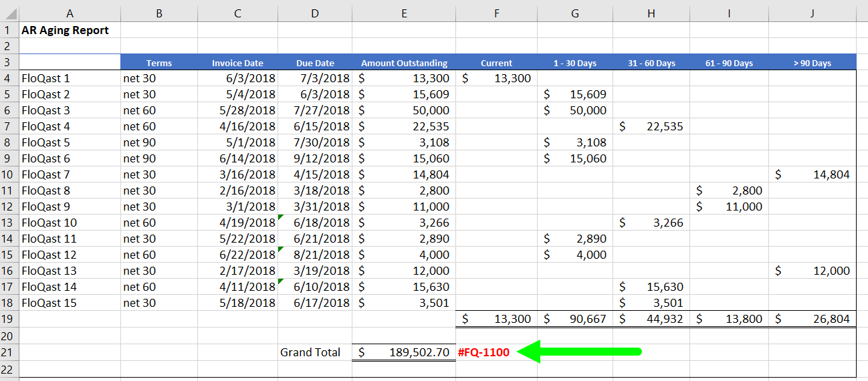The width and height of the screenshot is (868, 381).
Task: Select the FloQast 15 cell
Action: (x=70, y=303)
